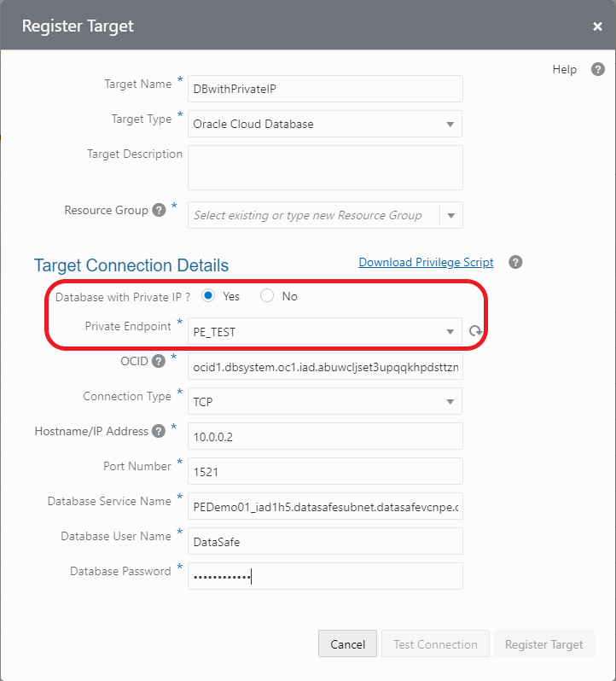
Task: Focus the Target Description text area
Action: [324, 167]
